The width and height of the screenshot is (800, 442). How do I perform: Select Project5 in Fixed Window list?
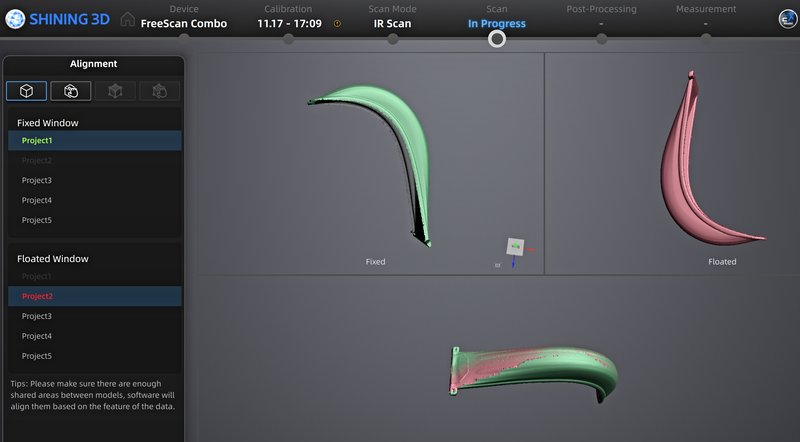point(95,220)
